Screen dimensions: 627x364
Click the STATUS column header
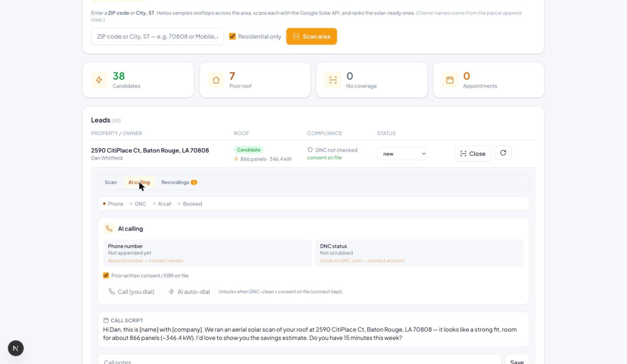coord(387,133)
